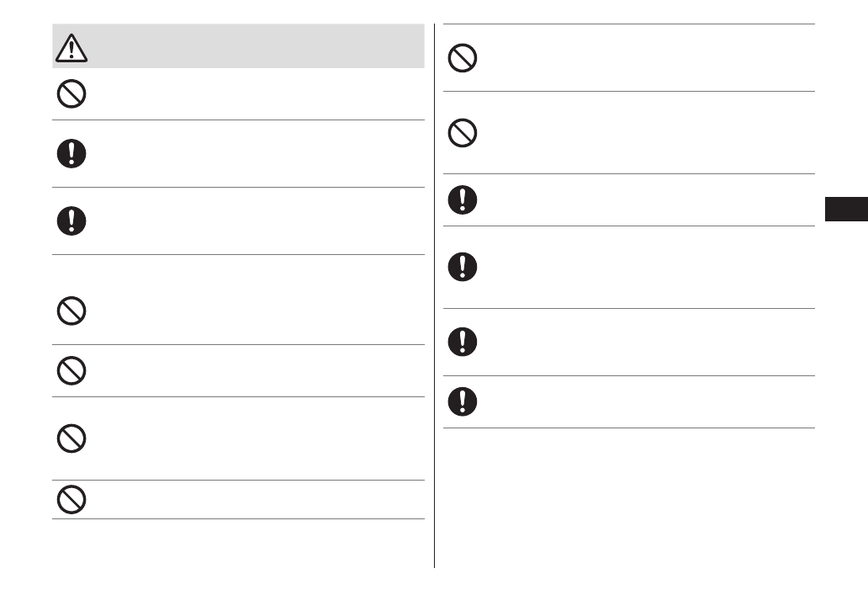Click the first prohibition icon in the left column
The image size is (868, 611).
coord(71,94)
